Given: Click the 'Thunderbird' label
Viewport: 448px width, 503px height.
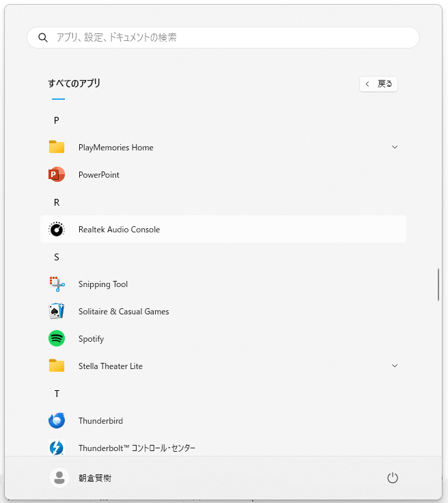Looking at the screenshot, I should pos(100,421).
